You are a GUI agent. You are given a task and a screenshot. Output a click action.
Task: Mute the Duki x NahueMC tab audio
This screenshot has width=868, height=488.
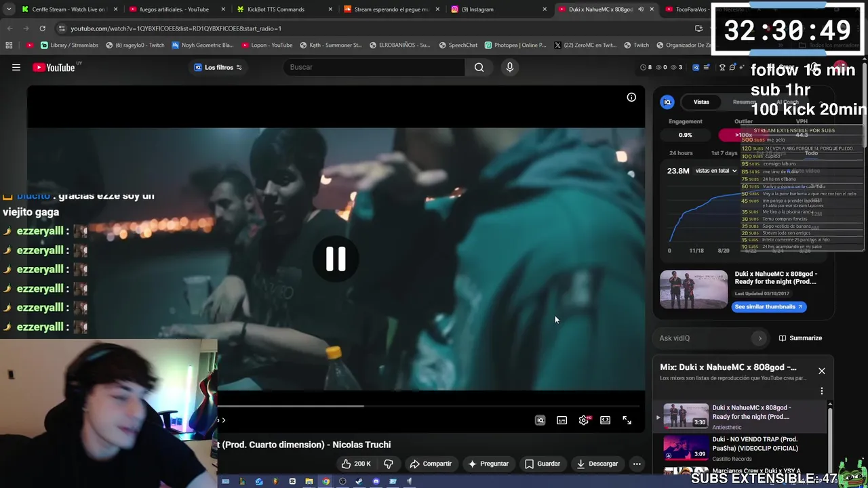[x=641, y=9]
